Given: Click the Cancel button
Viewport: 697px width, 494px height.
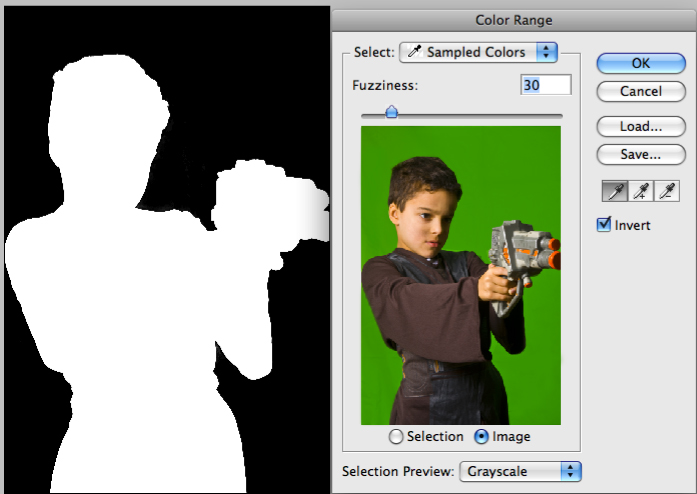Looking at the screenshot, I should pyautogui.click(x=641, y=91).
